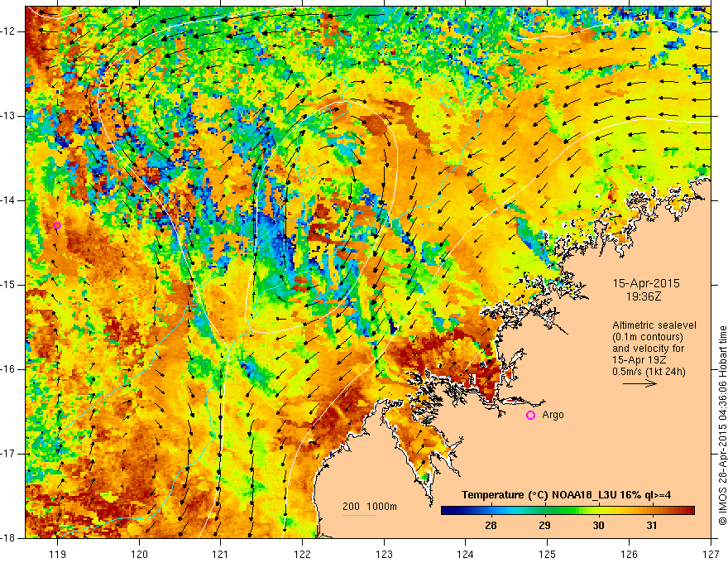Click the latitude axis label '-18'
The image size is (728, 563).
pos(9,538)
